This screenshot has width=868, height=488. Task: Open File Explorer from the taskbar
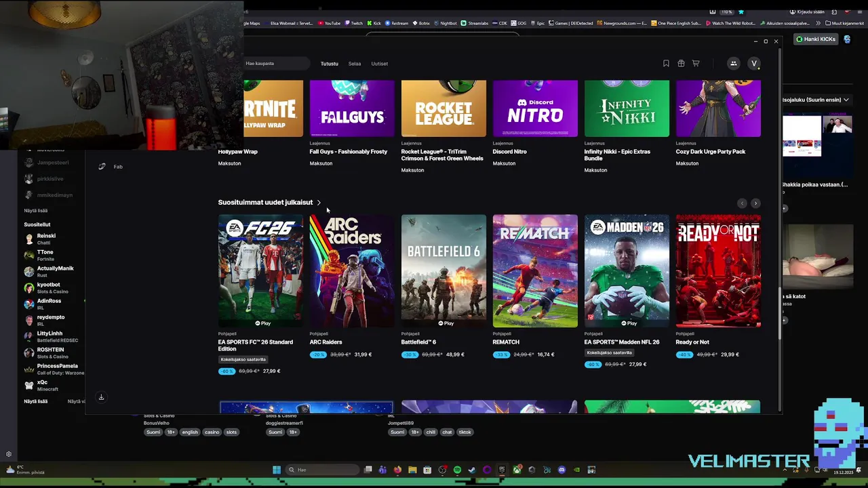point(412,470)
